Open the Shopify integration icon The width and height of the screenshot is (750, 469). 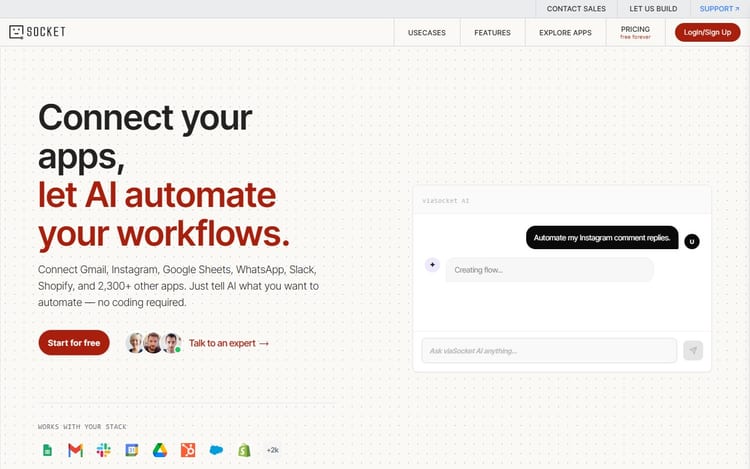tap(244, 450)
